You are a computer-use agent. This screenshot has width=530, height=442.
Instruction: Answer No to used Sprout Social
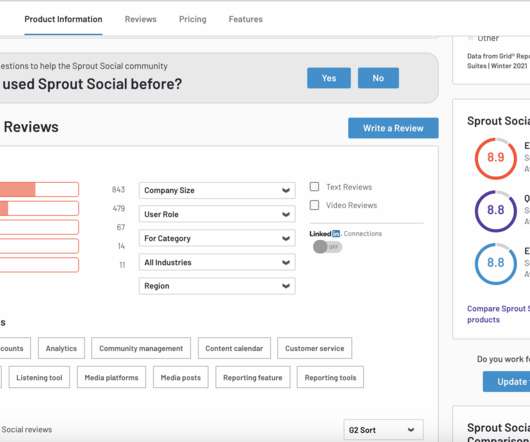(378, 78)
